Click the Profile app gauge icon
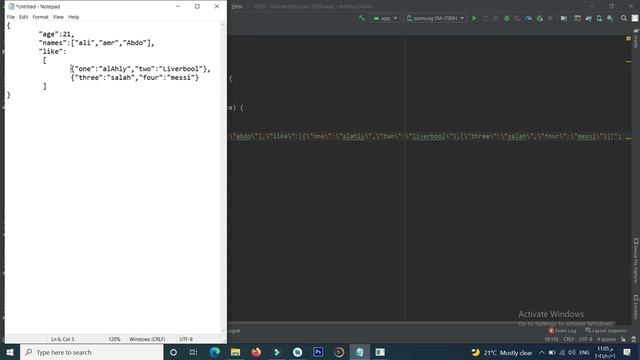The width and height of the screenshot is (640, 360). [529, 18]
